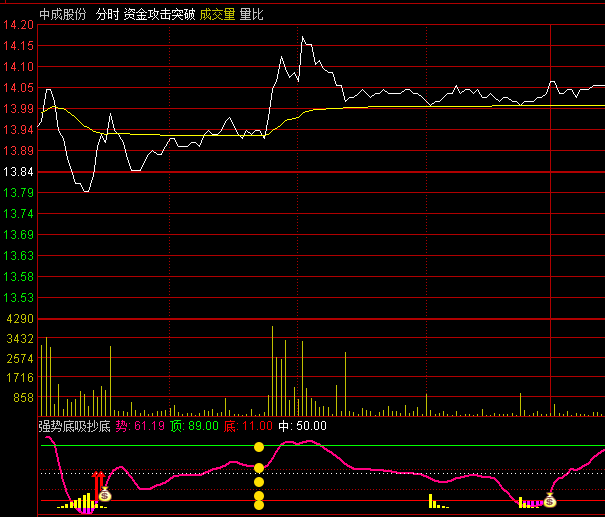Click the 强势底吸抄底 indicator title
Viewport: 605px width, 517px height.
tap(74, 426)
